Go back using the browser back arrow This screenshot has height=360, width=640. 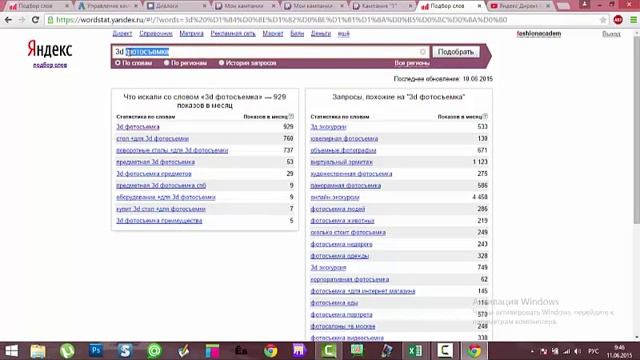click(8, 20)
